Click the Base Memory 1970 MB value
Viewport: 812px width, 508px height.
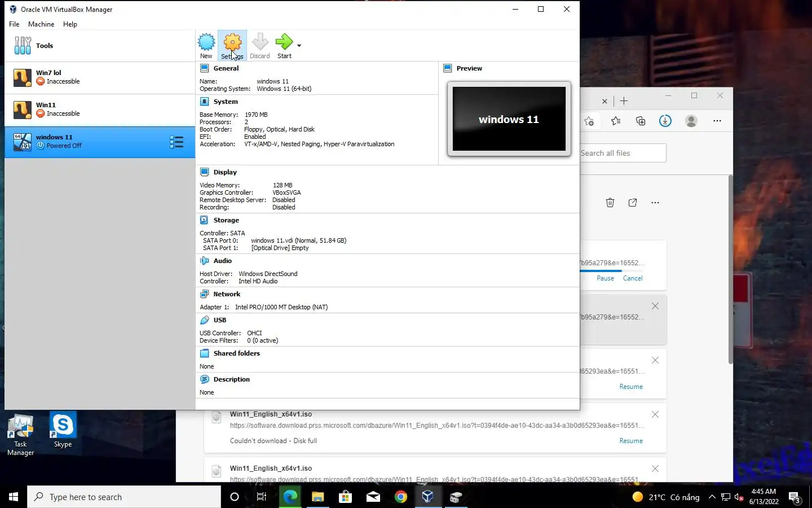coord(256,115)
